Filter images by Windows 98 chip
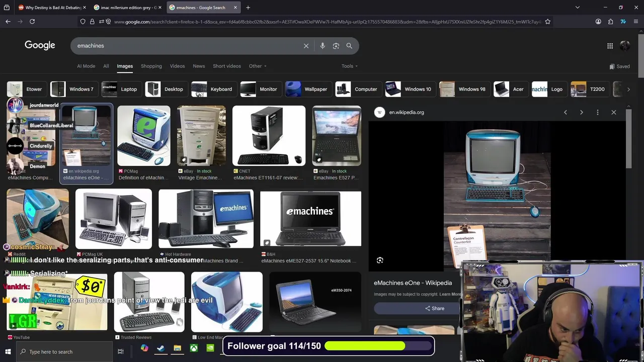 pos(464,89)
